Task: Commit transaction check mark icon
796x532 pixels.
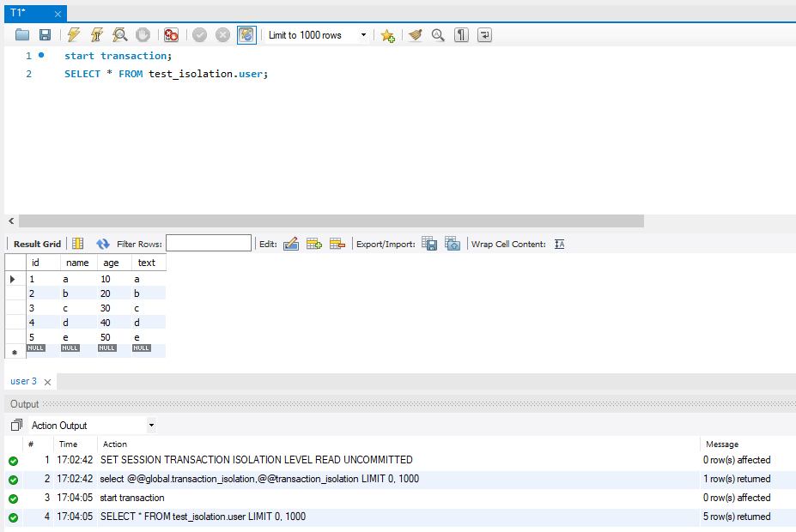Action: tap(199, 35)
